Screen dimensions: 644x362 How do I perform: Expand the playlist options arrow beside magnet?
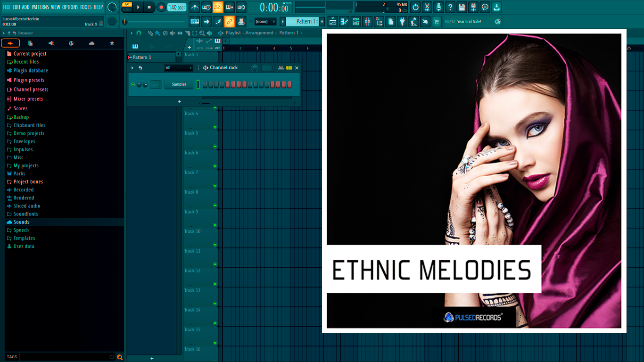pyautogui.click(x=132, y=33)
